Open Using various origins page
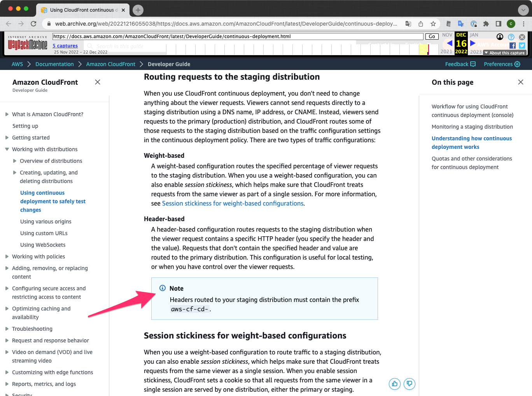Image resolution: width=532 pixels, height=396 pixels. [46, 222]
